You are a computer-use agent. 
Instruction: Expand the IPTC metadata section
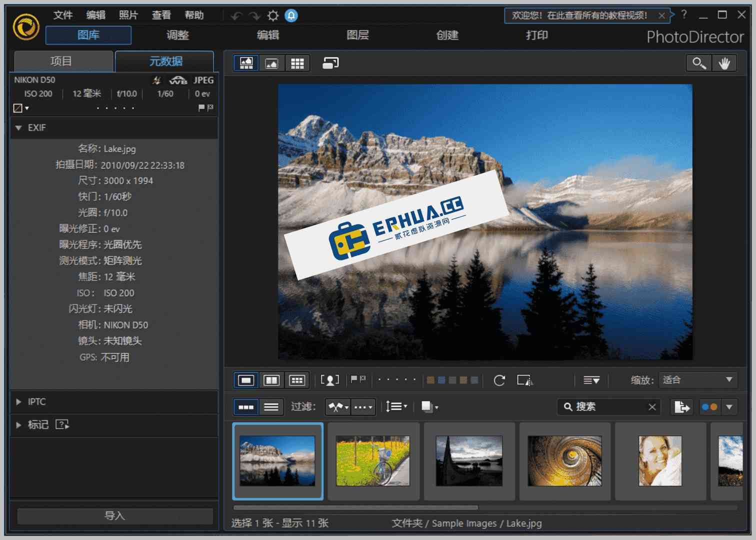tap(18, 401)
